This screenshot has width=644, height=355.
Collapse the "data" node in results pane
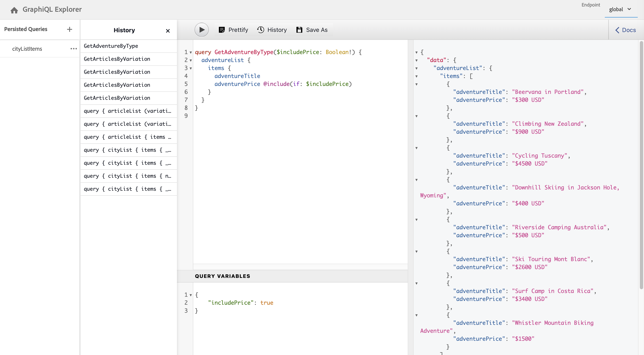click(x=417, y=61)
